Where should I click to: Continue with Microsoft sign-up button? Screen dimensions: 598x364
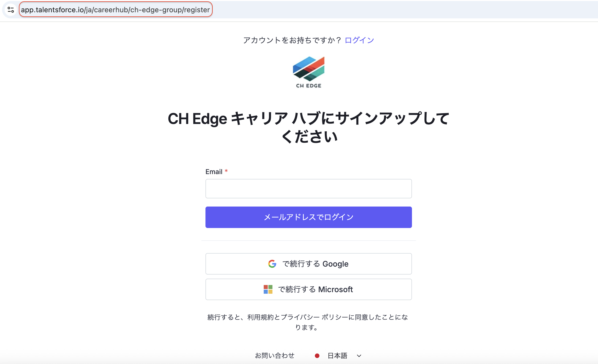click(x=308, y=289)
